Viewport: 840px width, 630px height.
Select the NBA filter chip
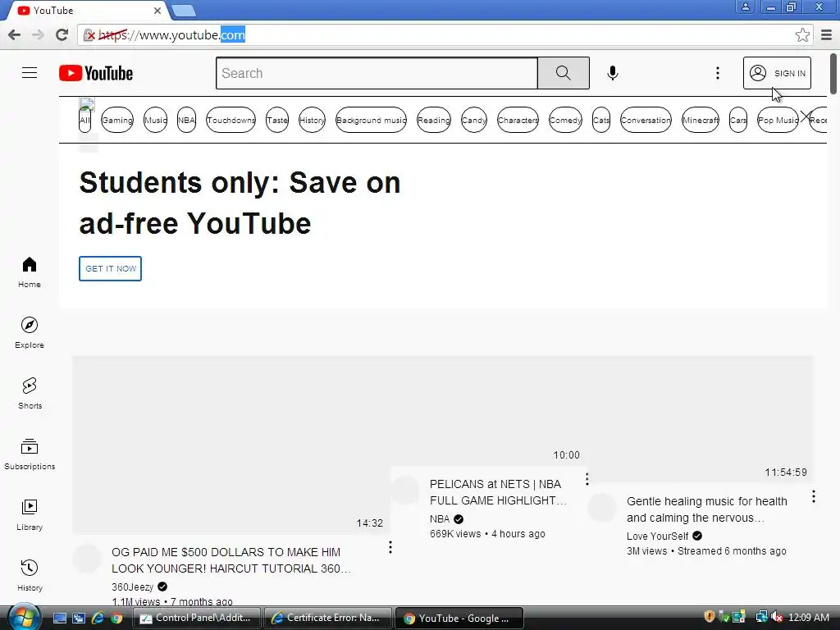pos(186,120)
